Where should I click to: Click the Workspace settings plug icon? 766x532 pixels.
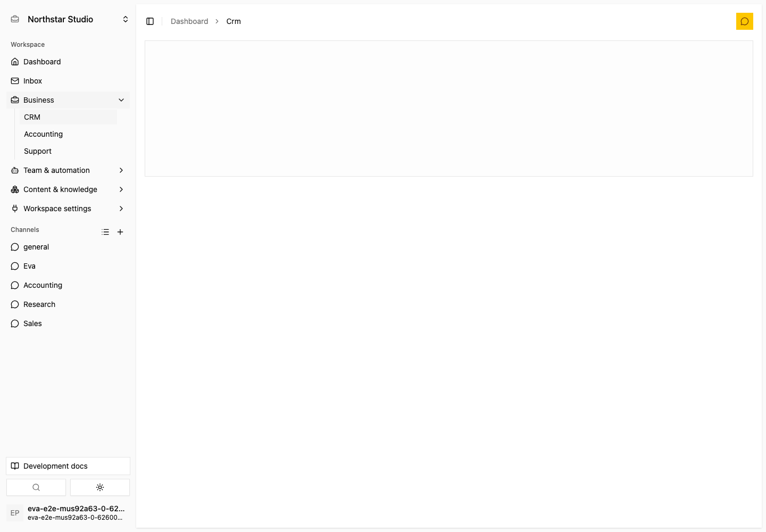click(x=15, y=209)
